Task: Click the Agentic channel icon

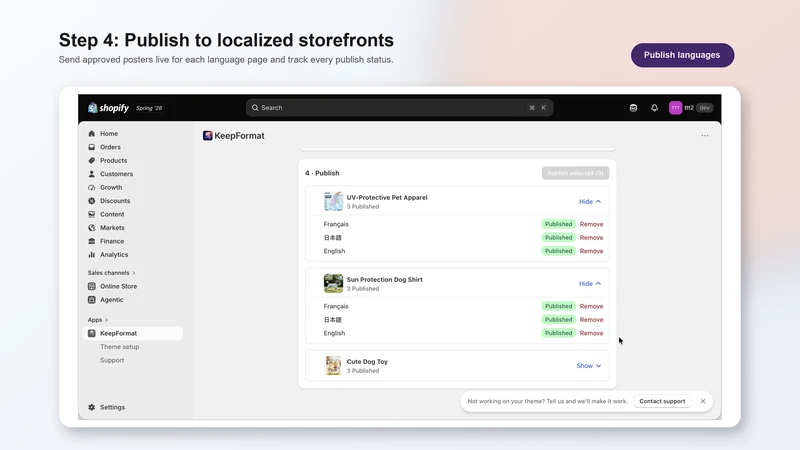Action: 92,299
